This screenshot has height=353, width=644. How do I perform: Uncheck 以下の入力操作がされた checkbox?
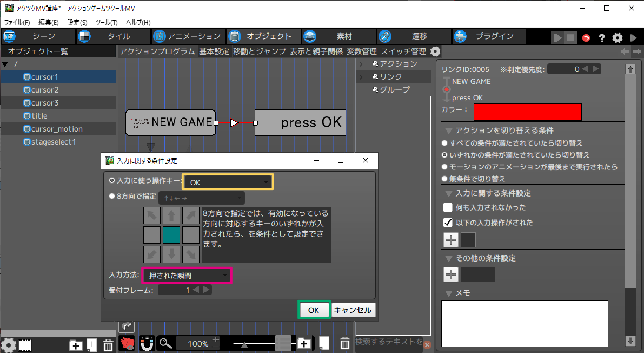tap(448, 222)
